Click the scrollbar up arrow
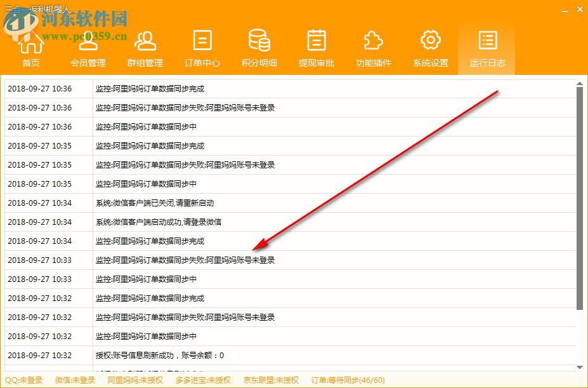This screenshot has height=388, width=588. click(x=578, y=83)
